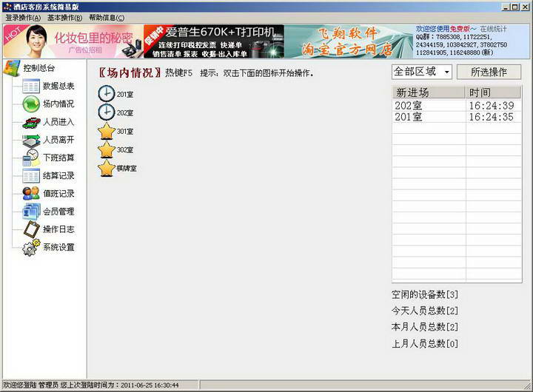Image resolution: width=533 pixels, height=392 pixels.
Task: Expand the 全部区域 area dropdown
Action: (447, 72)
